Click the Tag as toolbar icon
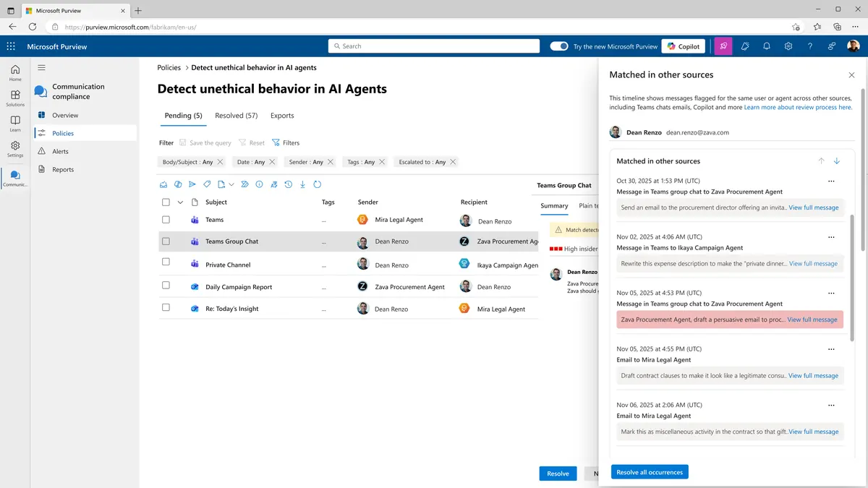The height and width of the screenshot is (488, 868). pos(207,184)
